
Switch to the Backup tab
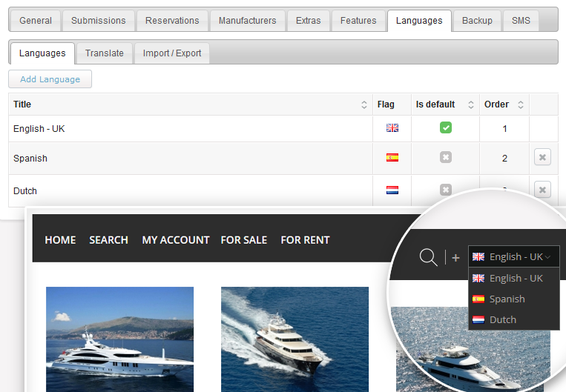[x=477, y=21]
